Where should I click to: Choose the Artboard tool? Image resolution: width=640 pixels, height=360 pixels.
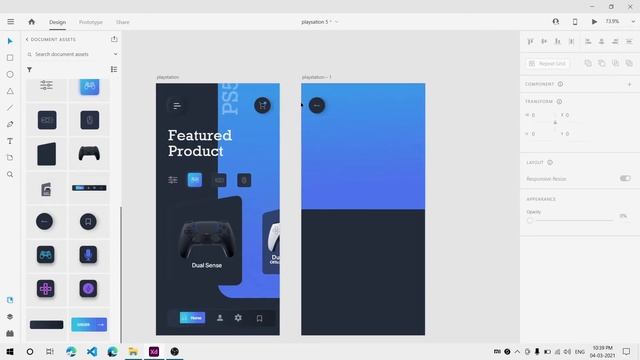click(10, 158)
